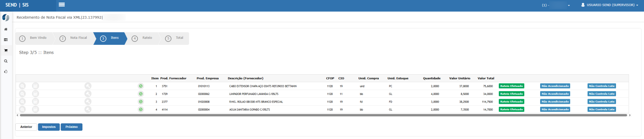644x139 pixels.
Task: Click the gavel icon on item 1 row
Action: point(88,86)
